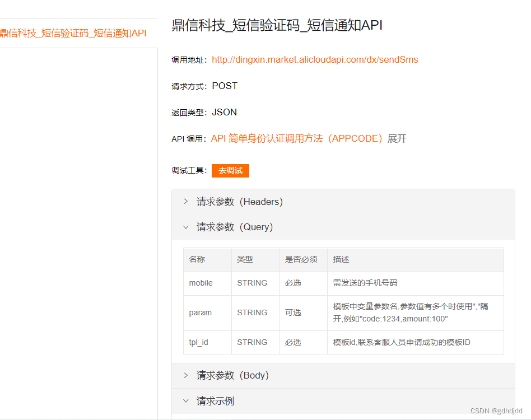Select the 描述 column header
This screenshot has height=420, width=531.
pyautogui.click(x=341, y=260)
